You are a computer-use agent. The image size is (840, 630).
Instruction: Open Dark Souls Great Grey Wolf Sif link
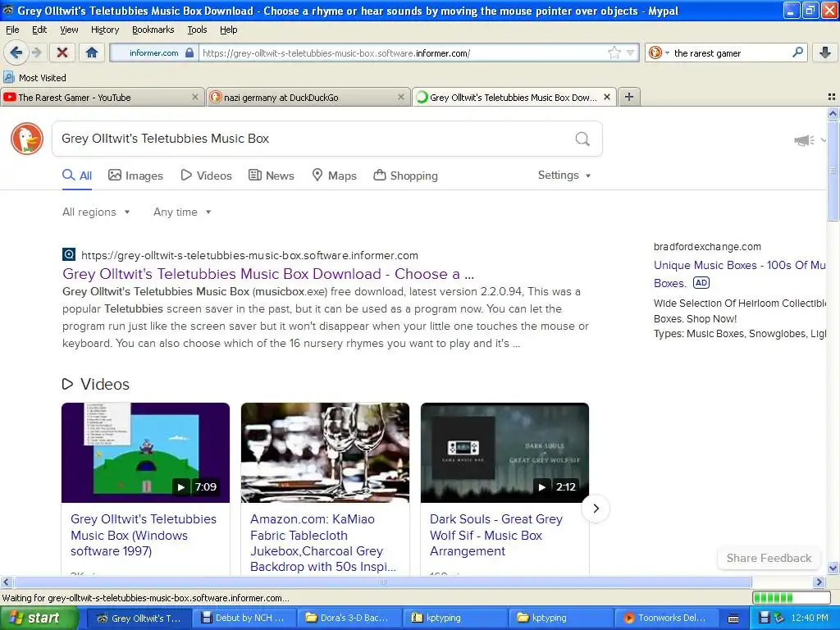[x=496, y=535]
